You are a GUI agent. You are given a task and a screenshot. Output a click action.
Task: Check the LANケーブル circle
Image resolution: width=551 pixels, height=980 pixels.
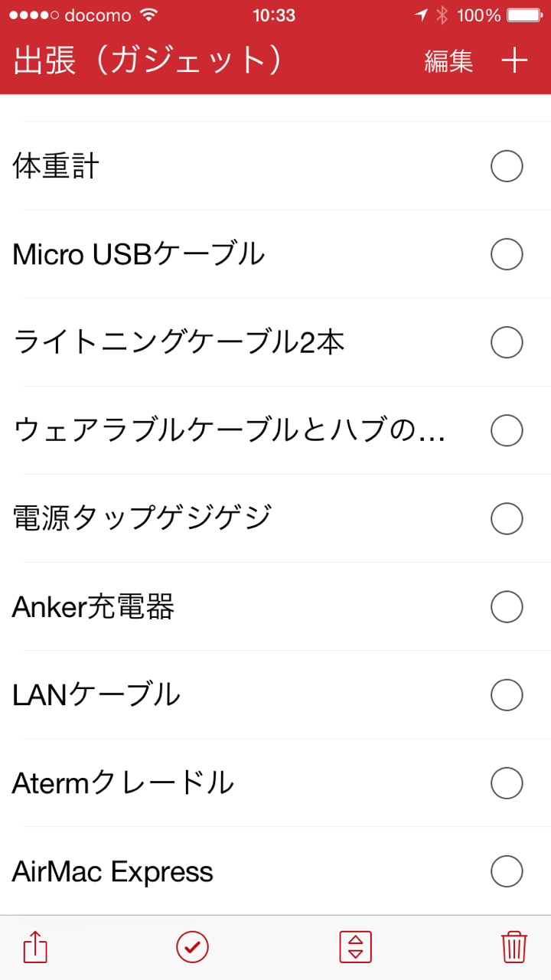507,695
